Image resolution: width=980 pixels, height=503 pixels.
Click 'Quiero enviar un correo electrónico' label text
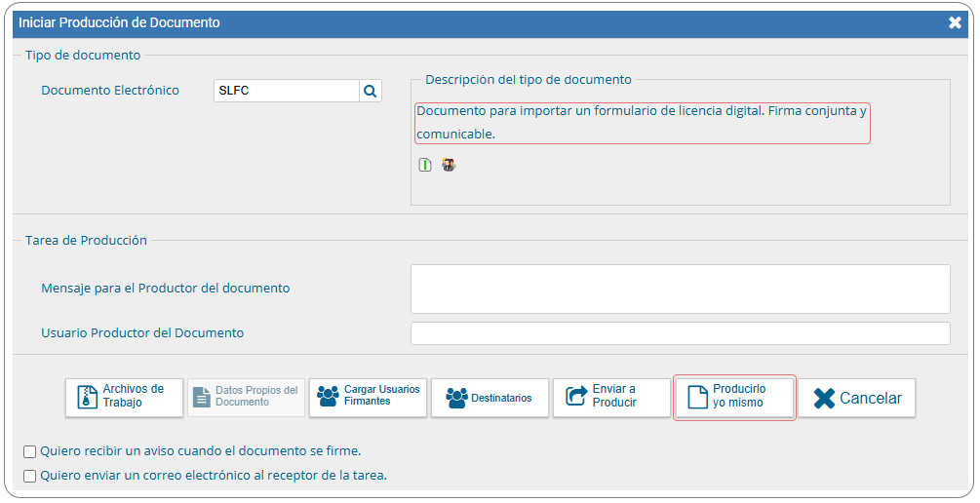coord(214,476)
